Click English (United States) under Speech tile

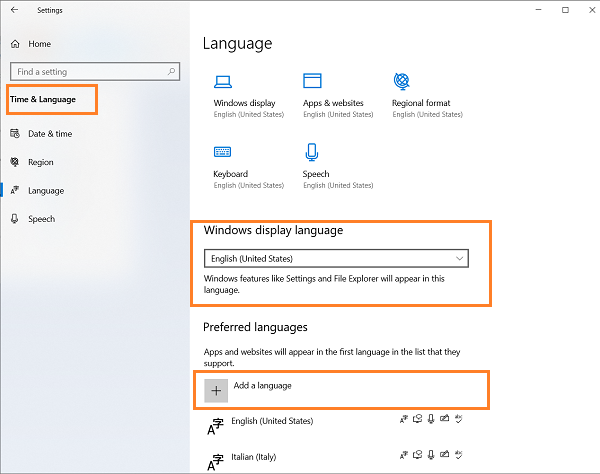click(338, 186)
